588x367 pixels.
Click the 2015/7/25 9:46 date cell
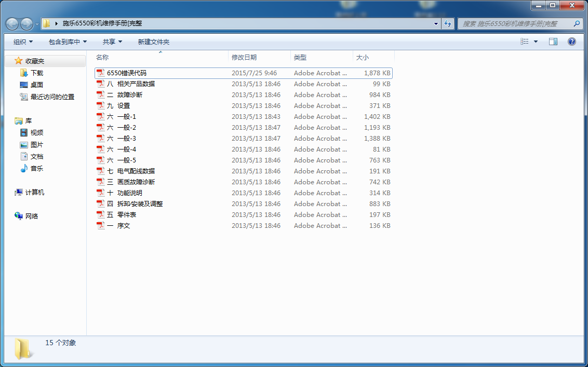[x=254, y=73]
